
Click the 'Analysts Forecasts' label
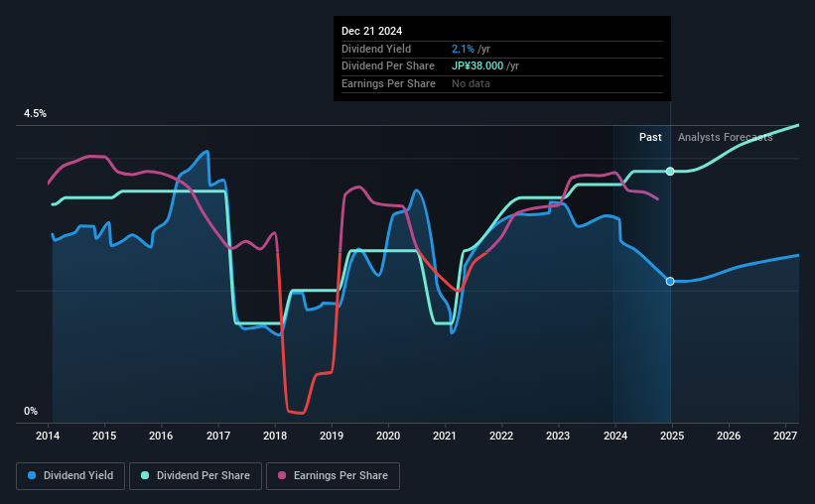click(725, 137)
